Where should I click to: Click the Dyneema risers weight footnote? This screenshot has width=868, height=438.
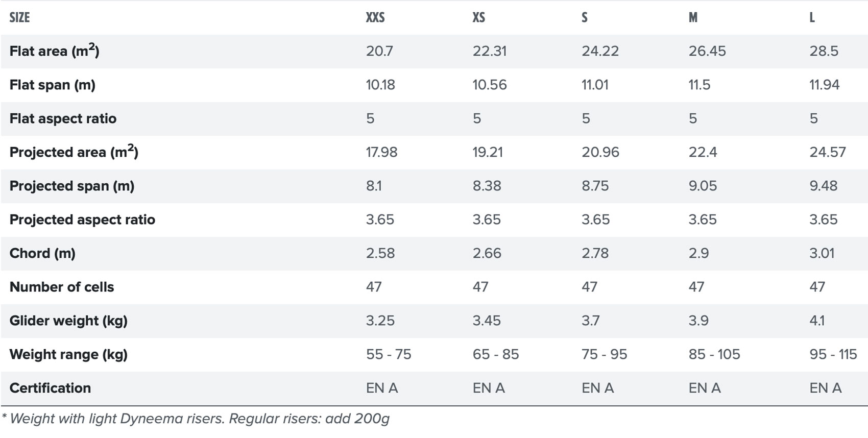[x=196, y=419]
